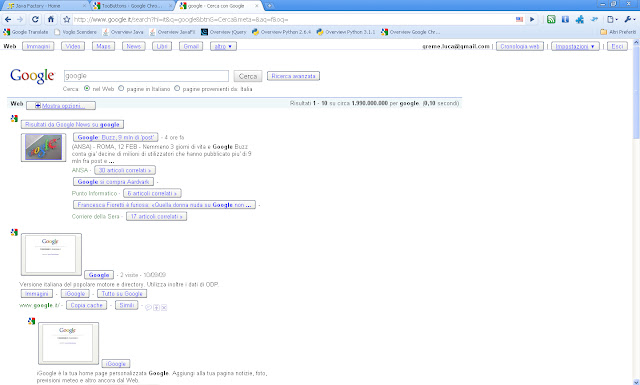Click the Go arrow in the address bar
This screenshot has width=640, height=385.
tap(532, 19)
